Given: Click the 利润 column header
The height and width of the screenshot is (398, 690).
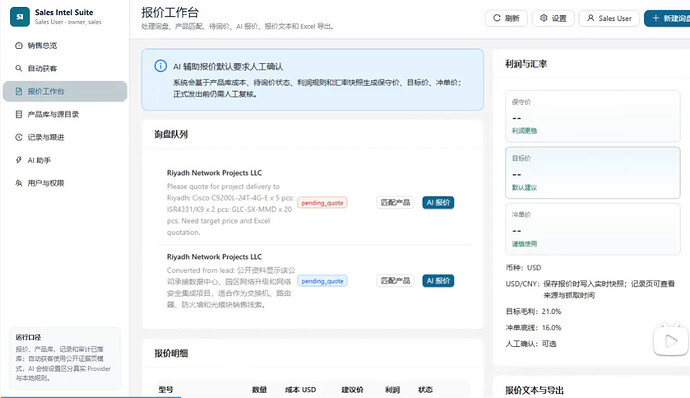Looking at the screenshot, I should [x=393, y=390].
